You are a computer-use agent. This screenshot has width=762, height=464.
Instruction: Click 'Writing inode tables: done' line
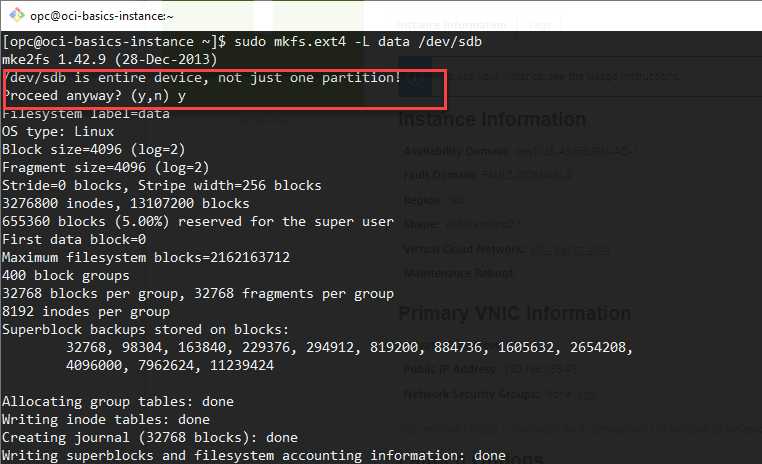pos(106,420)
